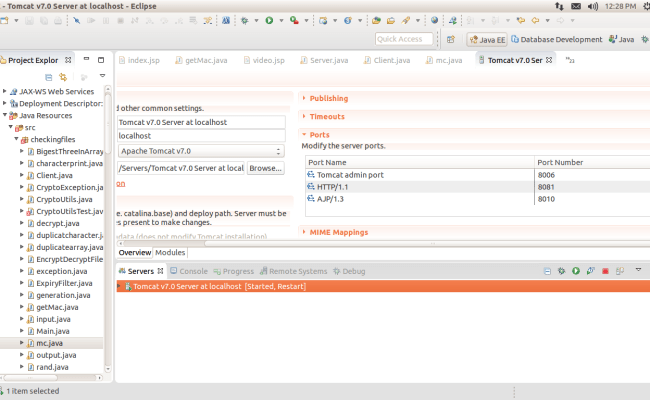650x400 pixels.
Task: Select the HTTP/1.1 port row
Action: pos(478,187)
